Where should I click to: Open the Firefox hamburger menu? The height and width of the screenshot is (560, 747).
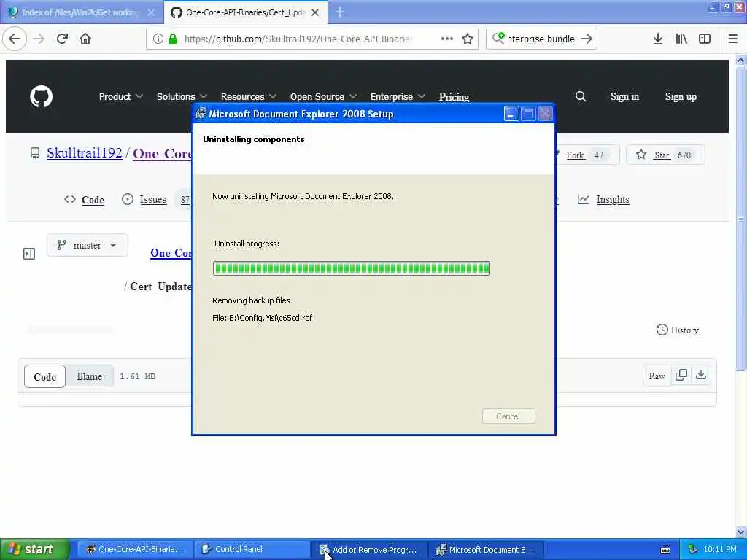[x=732, y=39]
